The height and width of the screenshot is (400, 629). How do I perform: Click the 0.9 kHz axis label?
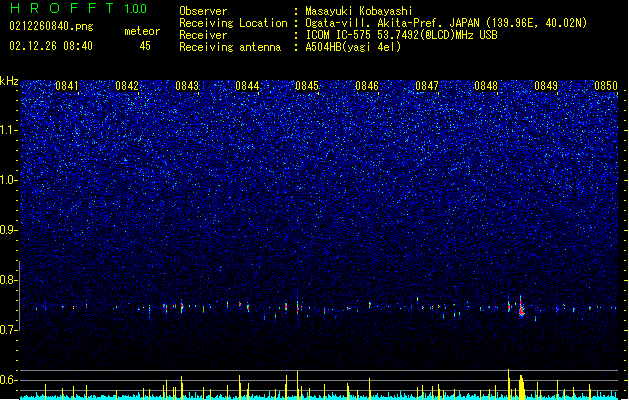point(9,230)
